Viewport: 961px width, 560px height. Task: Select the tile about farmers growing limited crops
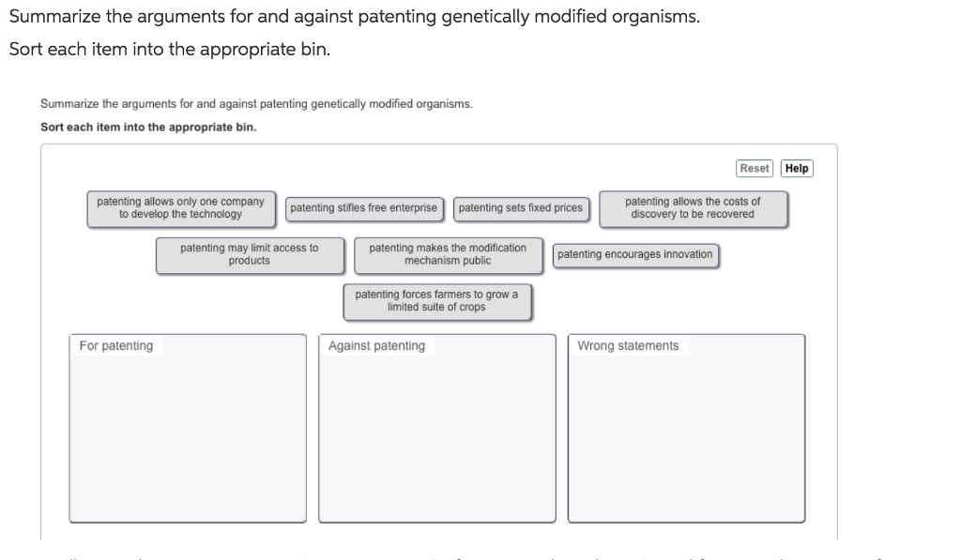(437, 301)
